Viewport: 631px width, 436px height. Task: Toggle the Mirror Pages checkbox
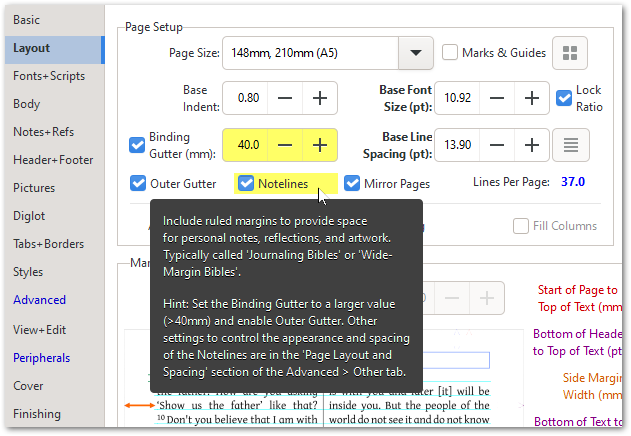click(352, 184)
